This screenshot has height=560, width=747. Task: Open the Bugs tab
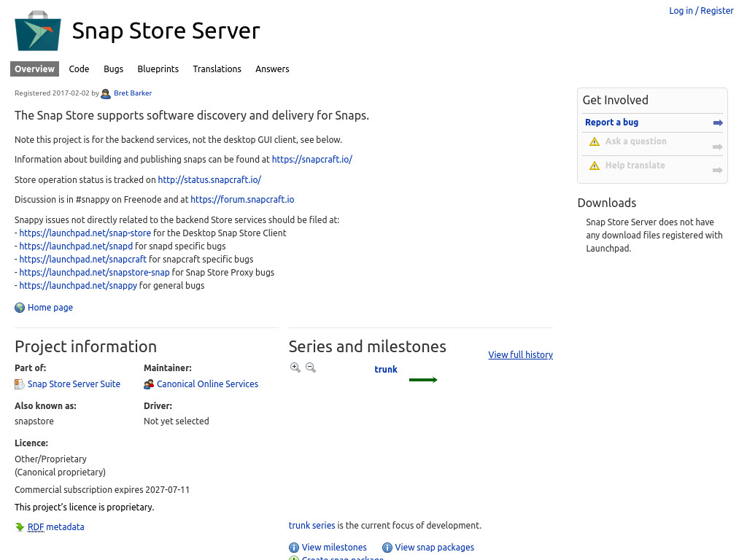tap(113, 69)
